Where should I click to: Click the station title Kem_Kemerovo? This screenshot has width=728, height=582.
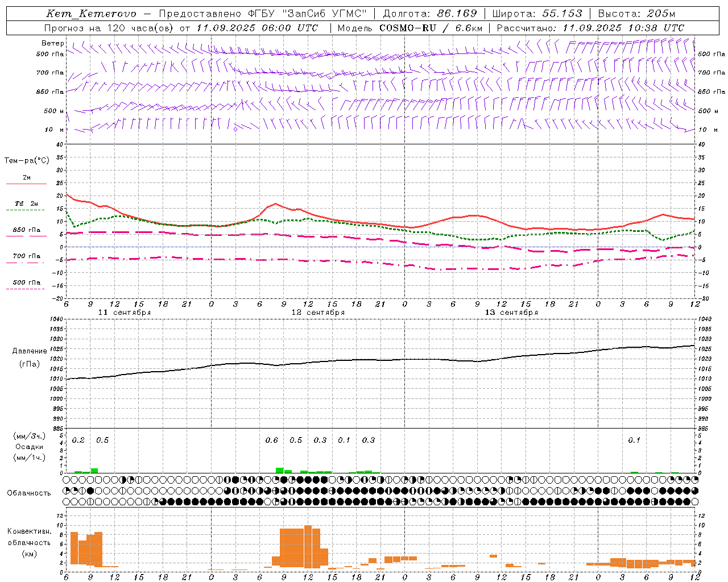pos(91,14)
